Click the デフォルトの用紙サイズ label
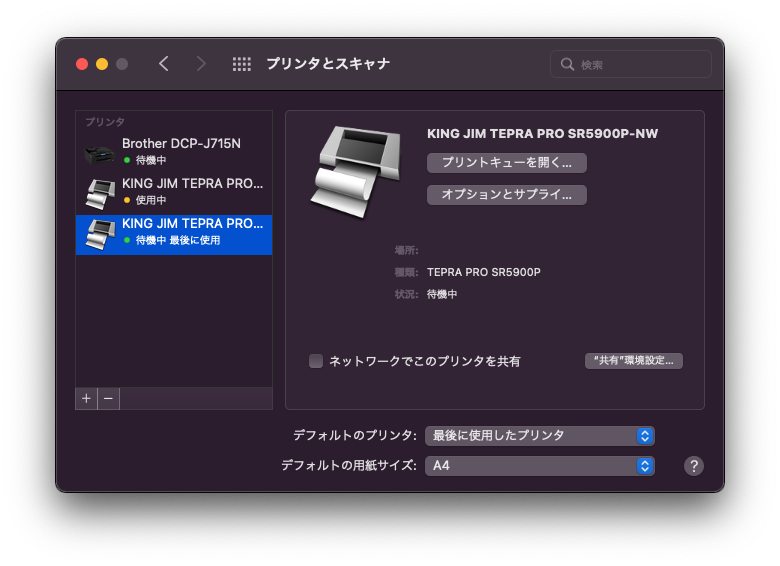The image size is (780, 566). (x=349, y=466)
